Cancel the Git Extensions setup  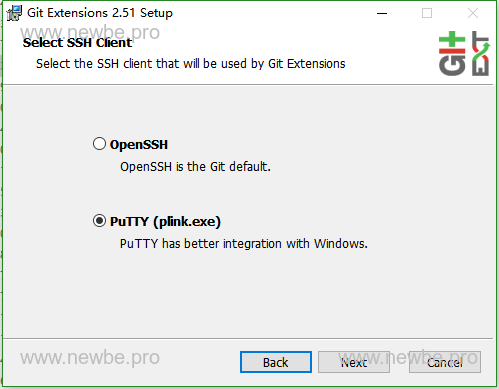point(445,362)
